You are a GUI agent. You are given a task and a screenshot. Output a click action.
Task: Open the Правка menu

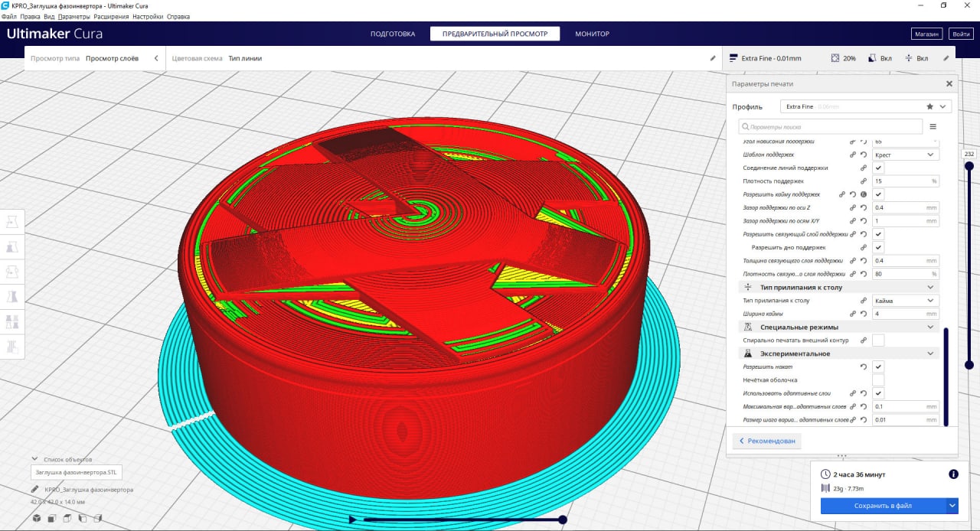[x=30, y=16]
